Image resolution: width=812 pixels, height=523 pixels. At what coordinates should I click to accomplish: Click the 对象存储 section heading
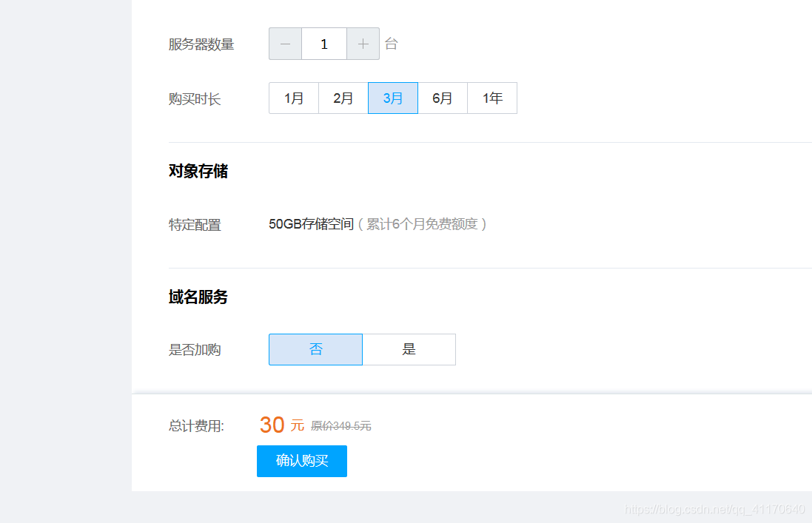click(x=198, y=171)
